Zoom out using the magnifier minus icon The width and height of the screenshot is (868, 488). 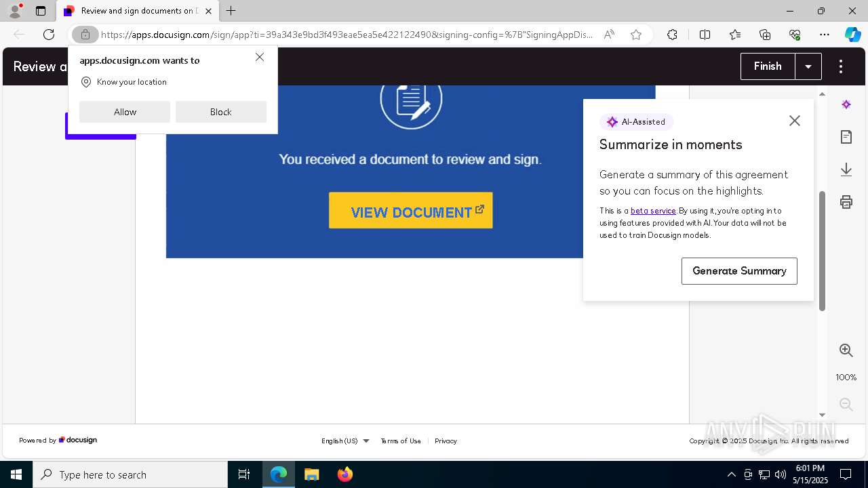(846, 405)
